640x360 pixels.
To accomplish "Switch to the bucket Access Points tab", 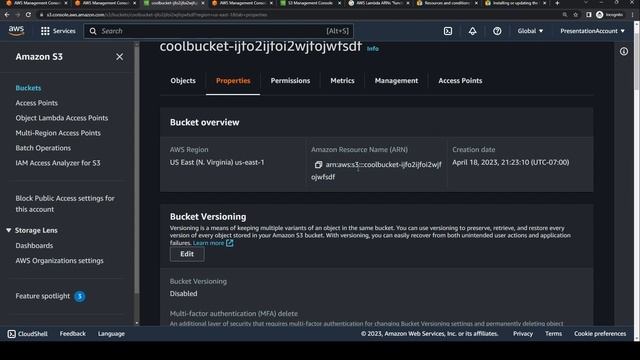I will pyautogui.click(x=460, y=80).
